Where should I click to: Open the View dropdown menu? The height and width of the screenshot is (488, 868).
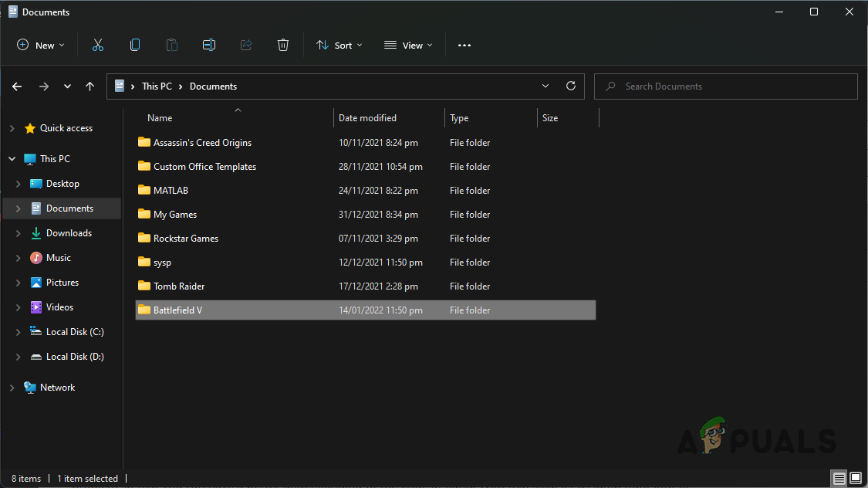(x=408, y=46)
